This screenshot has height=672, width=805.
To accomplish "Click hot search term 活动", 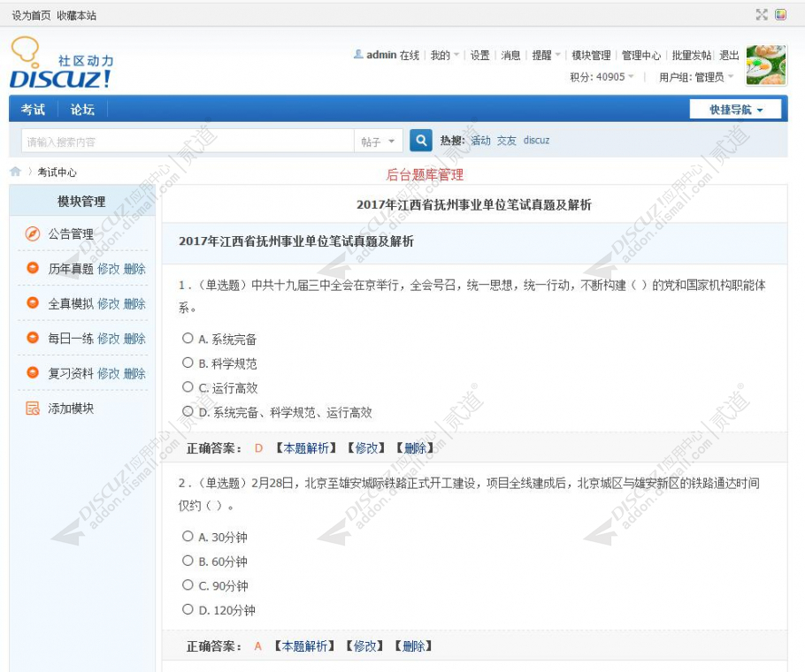I will click(481, 140).
